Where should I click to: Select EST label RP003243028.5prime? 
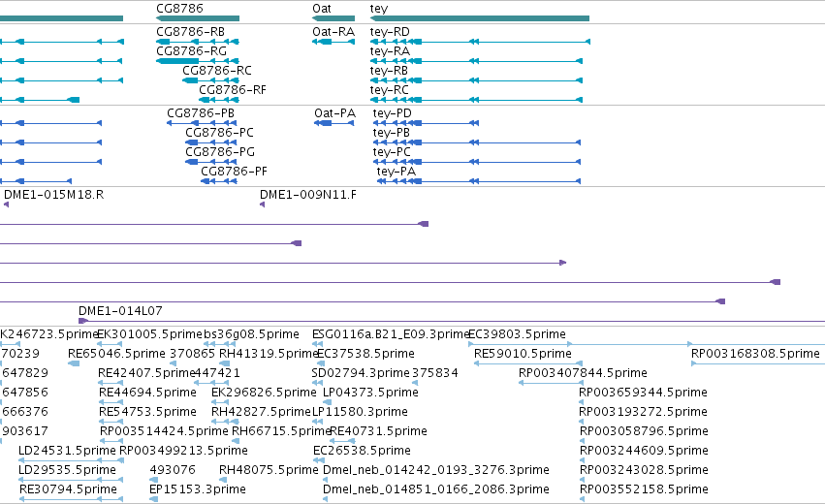pyautogui.click(x=644, y=470)
